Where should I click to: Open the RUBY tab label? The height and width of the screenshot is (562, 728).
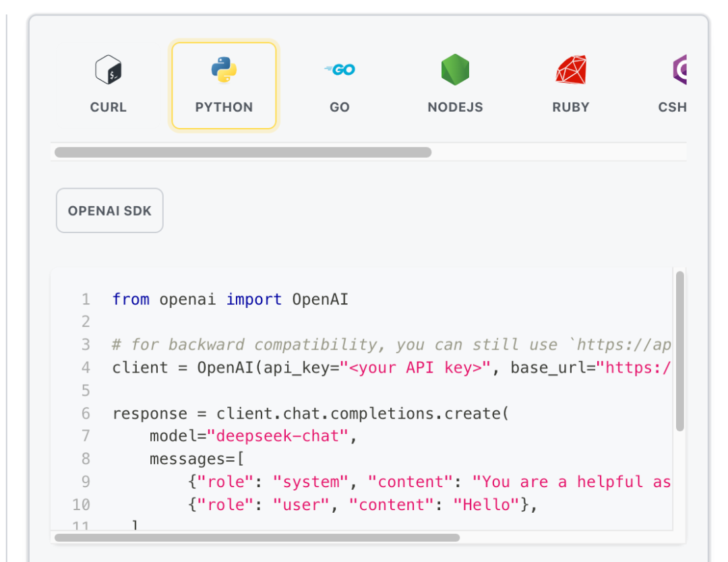(571, 107)
